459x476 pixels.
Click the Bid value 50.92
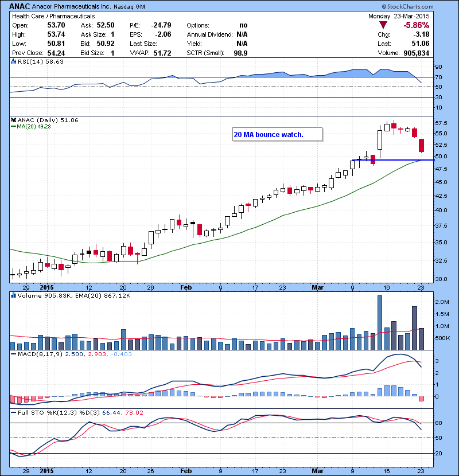(106, 44)
